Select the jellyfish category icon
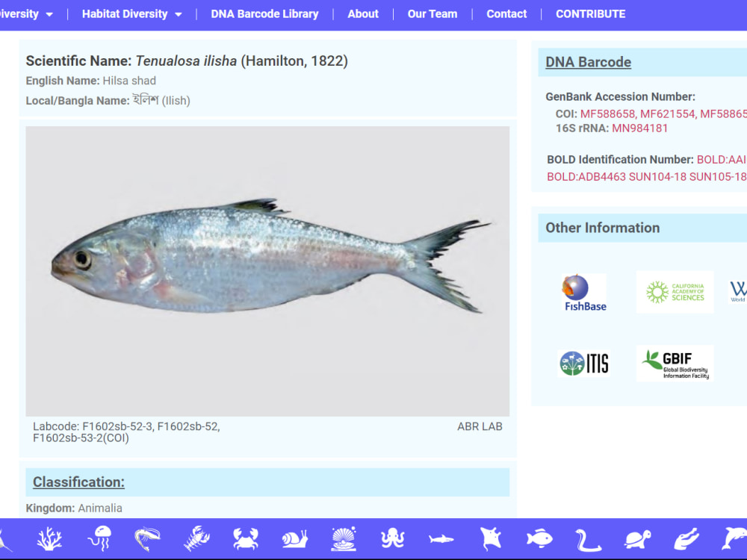The height and width of the screenshot is (560, 747). coord(100,538)
